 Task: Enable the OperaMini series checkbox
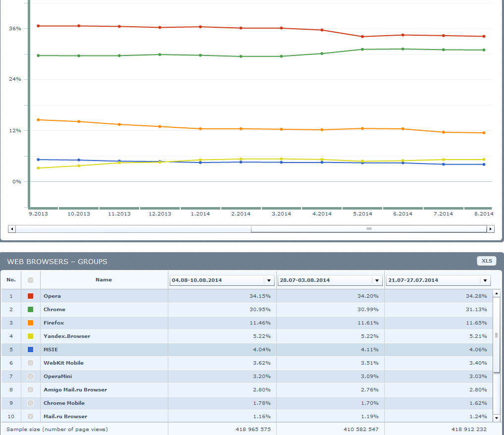click(31, 377)
